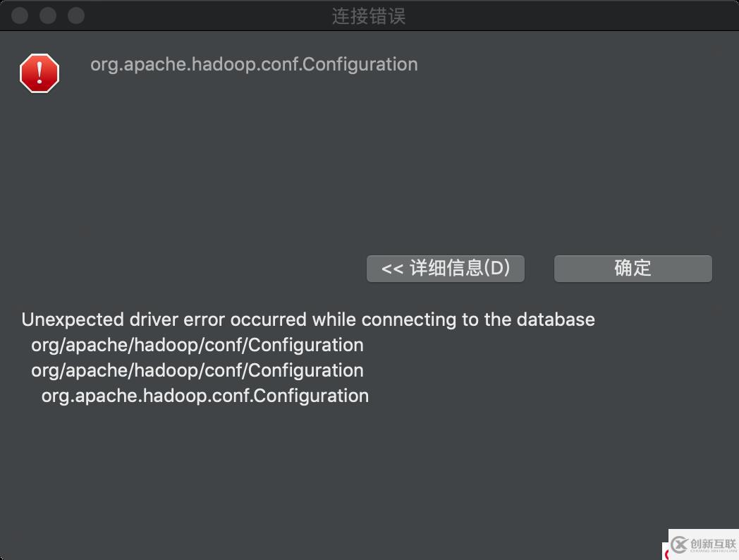Select the 'Unexpected driver error occurred' line
Screen dimensions: 739x560
coord(308,319)
